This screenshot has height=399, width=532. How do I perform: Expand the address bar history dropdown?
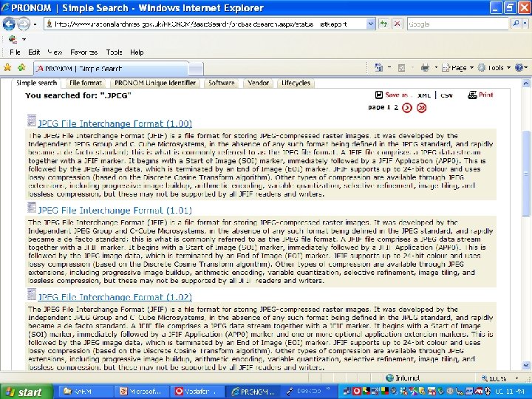[371, 24]
